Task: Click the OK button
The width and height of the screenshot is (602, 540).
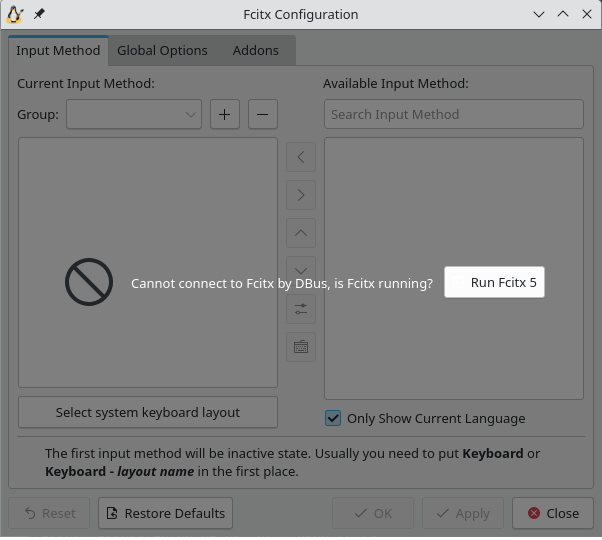Action: point(373,514)
